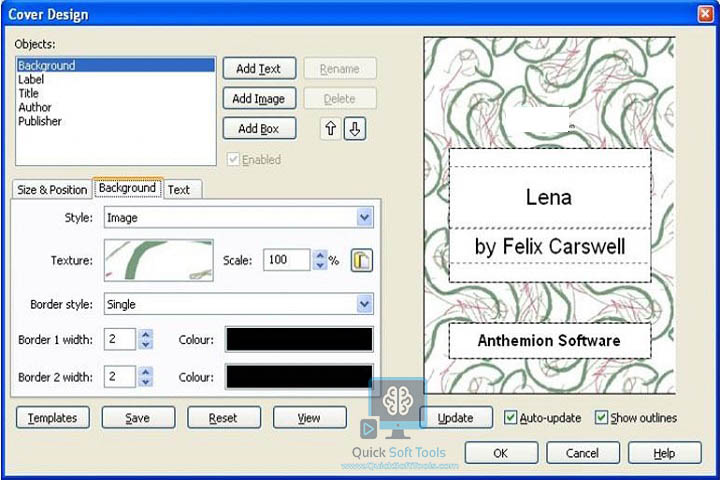Viewport: 720px width, 480px height.
Task: Click the Lena title in the preview
Action: (x=549, y=198)
